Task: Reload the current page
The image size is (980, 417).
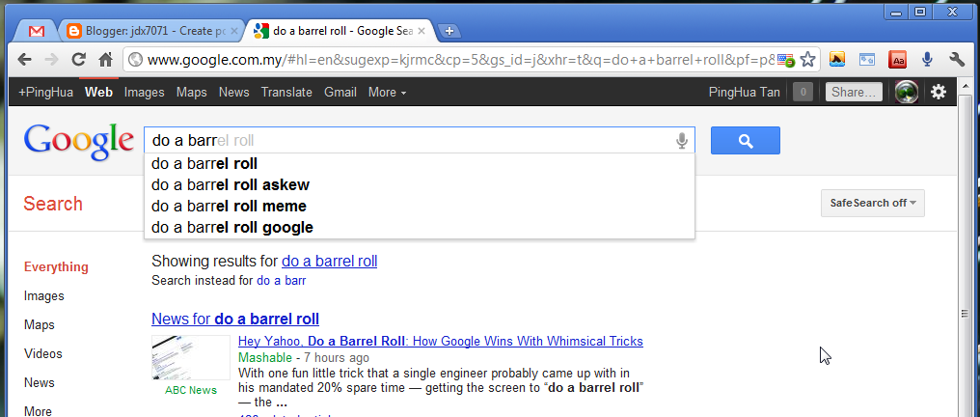Action: point(78,60)
